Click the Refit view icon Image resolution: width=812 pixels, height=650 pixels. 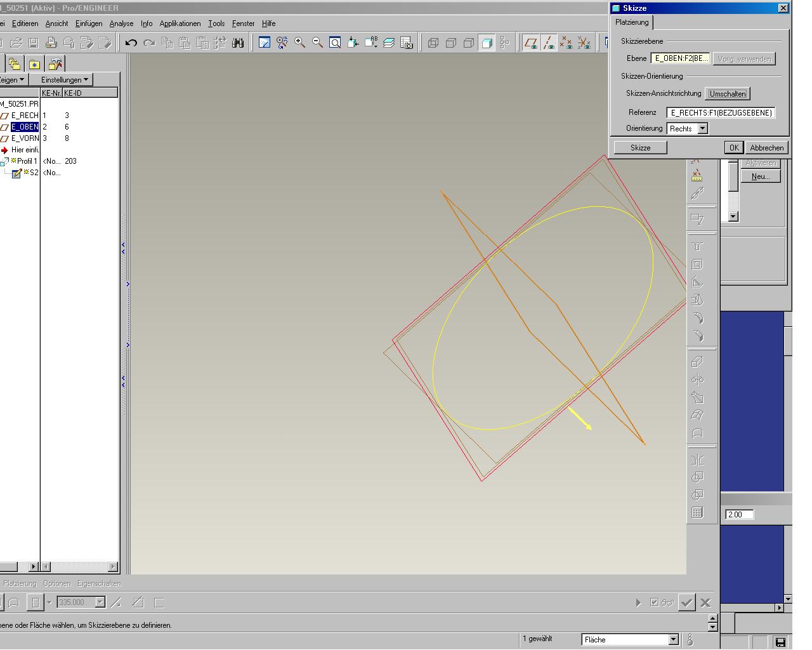point(336,43)
